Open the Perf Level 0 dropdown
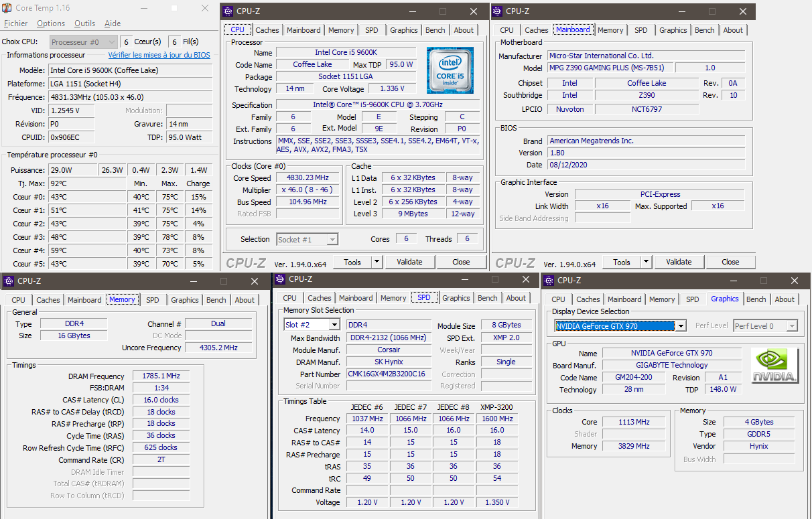812x519 pixels. (765, 326)
